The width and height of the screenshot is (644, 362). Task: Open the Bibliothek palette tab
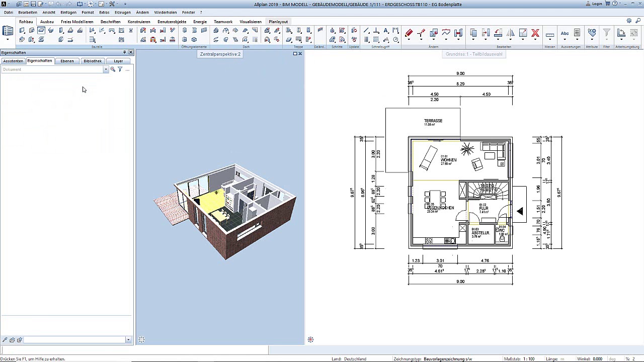click(93, 61)
